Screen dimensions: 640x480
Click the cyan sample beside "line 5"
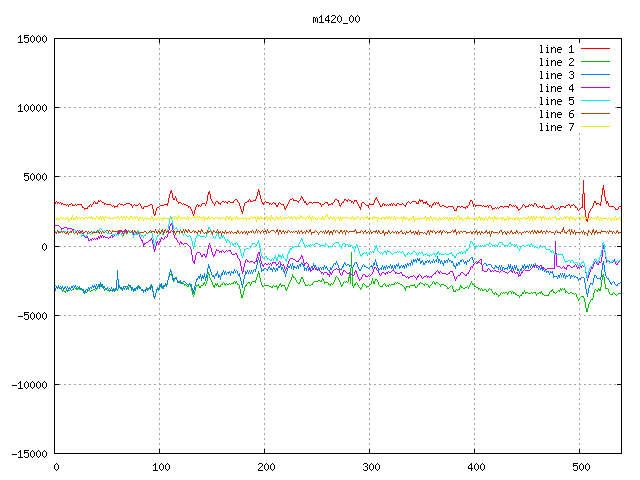click(x=595, y=101)
